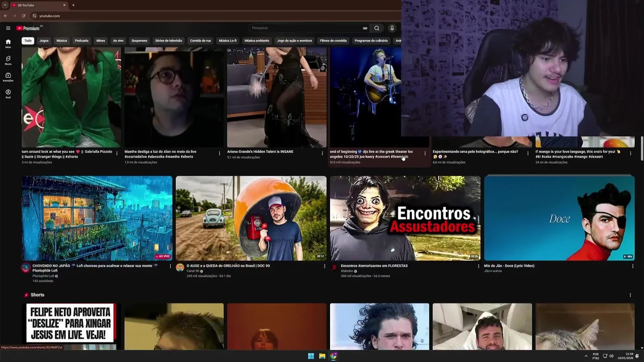Image resolution: width=644 pixels, height=362 pixels.
Task: Open Encontros Assustadores thumbnail
Action: pyautogui.click(x=405, y=218)
